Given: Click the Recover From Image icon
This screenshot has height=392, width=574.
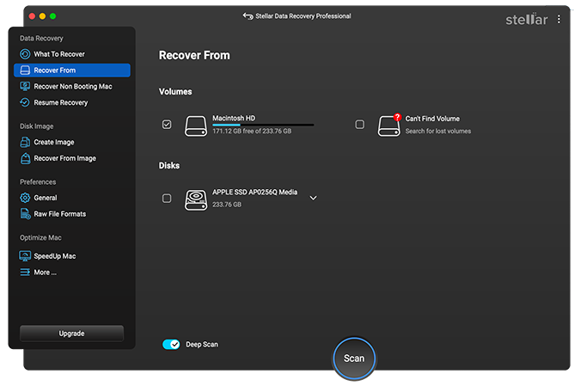Looking at the screenshot, I should tap(26, 159).
